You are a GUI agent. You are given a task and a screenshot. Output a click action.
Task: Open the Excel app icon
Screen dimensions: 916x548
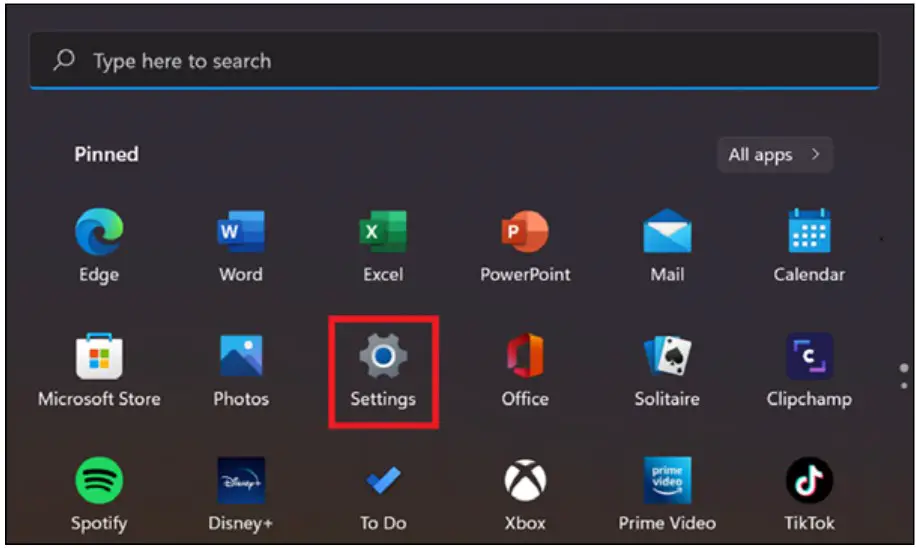(383, 231)
